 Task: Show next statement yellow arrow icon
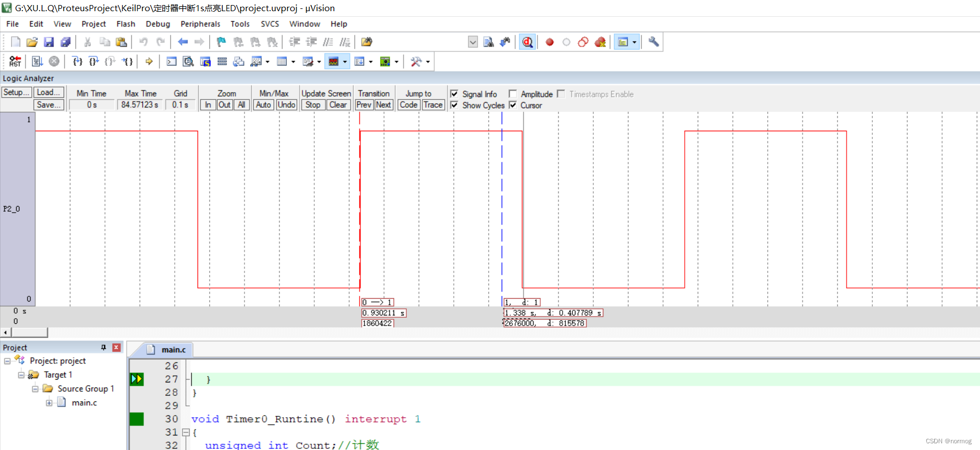pyautogui.click(x=149, y=61)
